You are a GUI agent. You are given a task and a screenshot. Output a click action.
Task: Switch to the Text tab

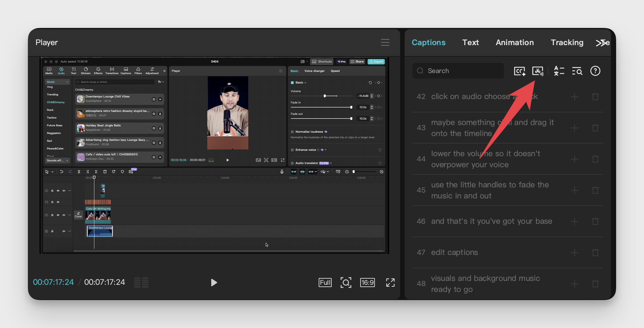471,43
